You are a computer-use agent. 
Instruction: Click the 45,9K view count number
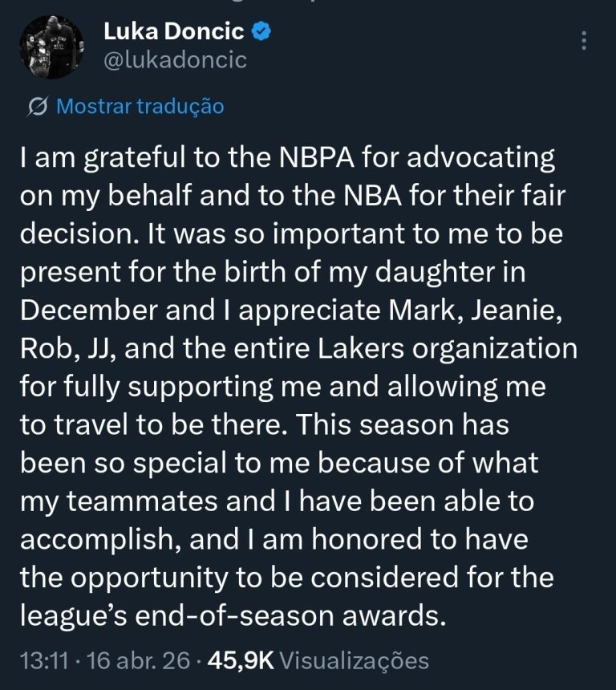pos(241,660)
